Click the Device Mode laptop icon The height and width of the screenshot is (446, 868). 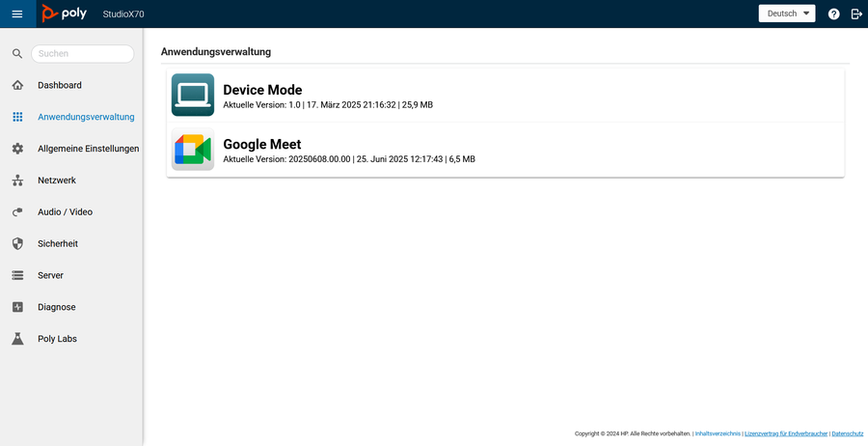193,96
